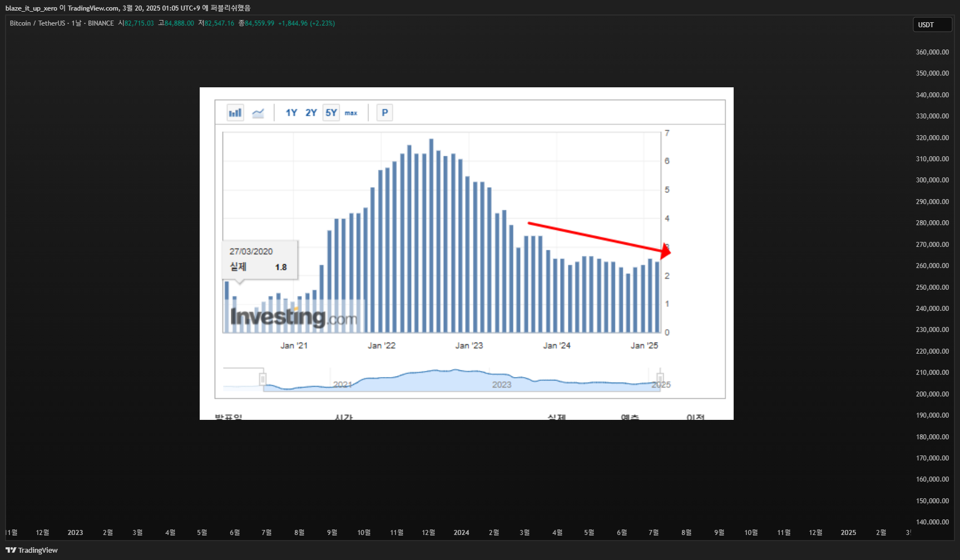Click the Jan '22 x-axis label
This screenshot has height=560, width=960.
(382, 345)
